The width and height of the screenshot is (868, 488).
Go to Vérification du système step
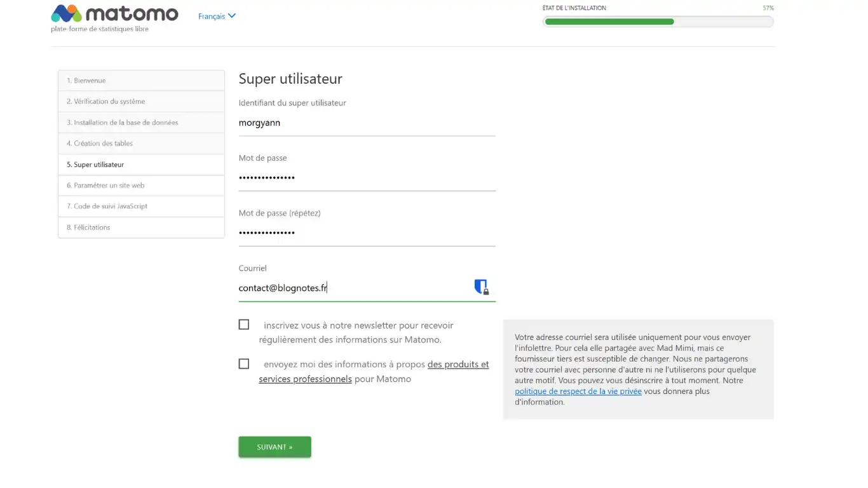coord(141,102)
